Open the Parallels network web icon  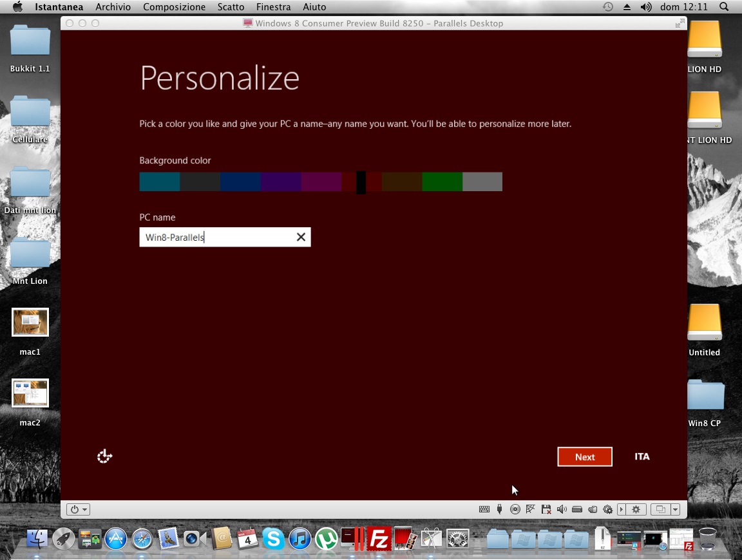531,509
